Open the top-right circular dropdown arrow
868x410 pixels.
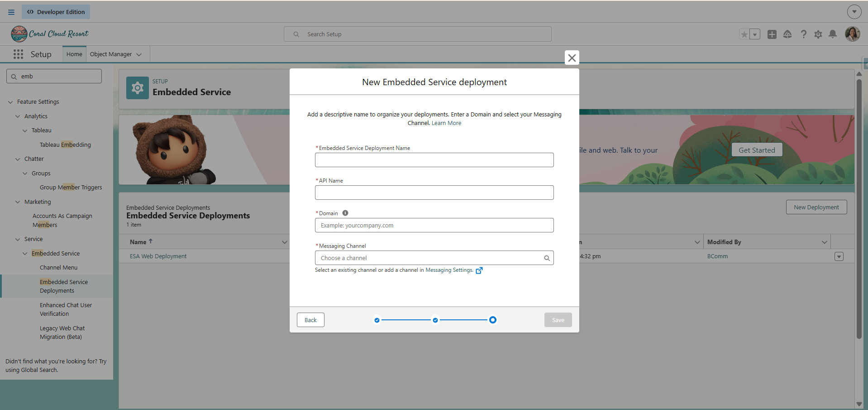[854, 12]
